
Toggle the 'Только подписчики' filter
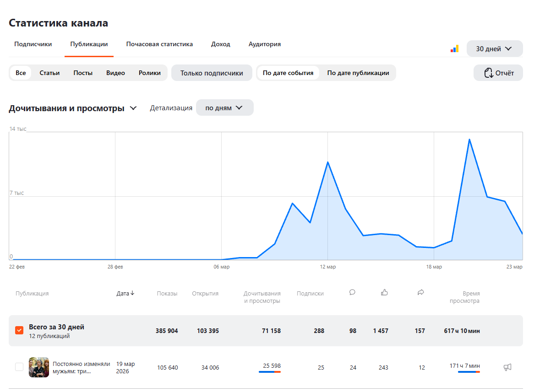[x=212, y=73]
